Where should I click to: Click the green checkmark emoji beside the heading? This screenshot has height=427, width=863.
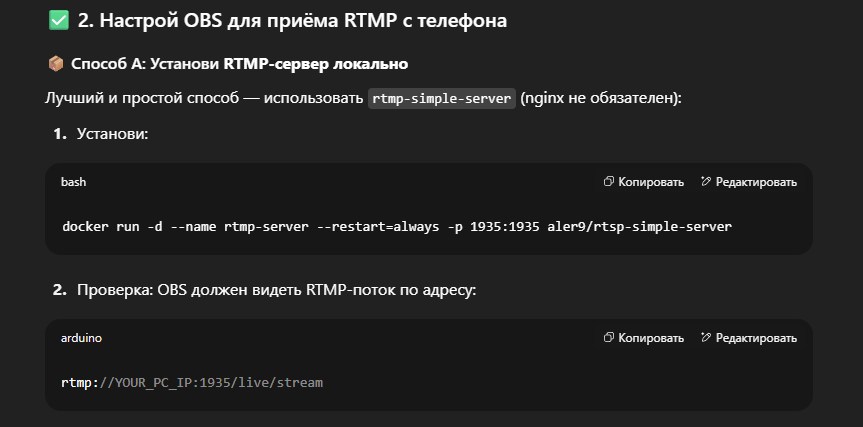click(58, 20)
